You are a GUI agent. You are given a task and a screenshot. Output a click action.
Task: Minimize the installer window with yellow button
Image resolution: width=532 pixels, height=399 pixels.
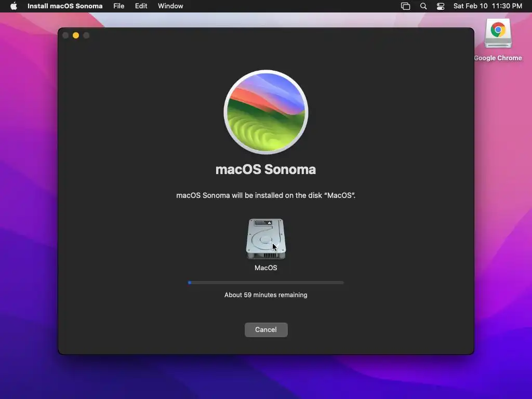pyautogui.click(x=76, y=35)
